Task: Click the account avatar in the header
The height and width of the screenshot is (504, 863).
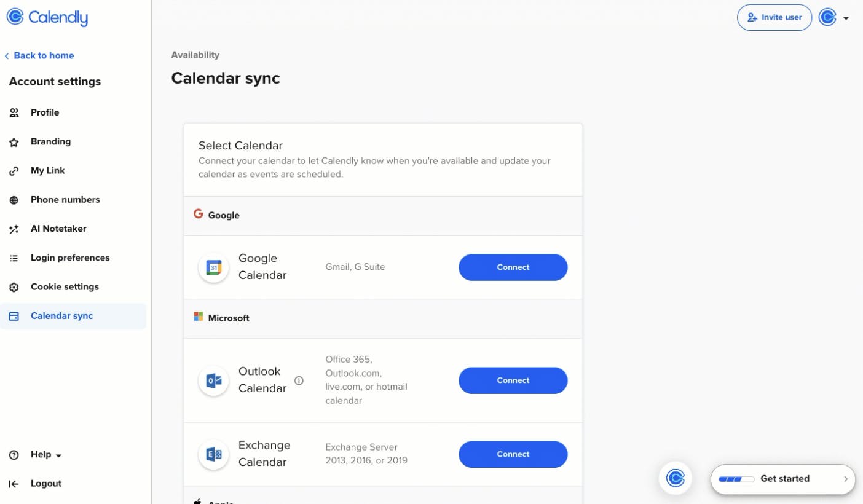Action: coord(828,17)
